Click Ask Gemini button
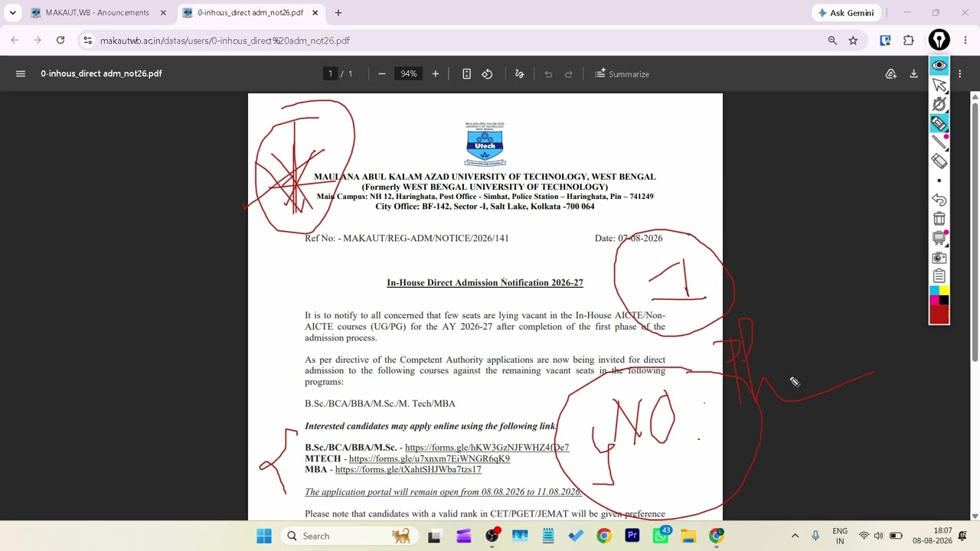The height and width of the screenshot is (551, 980). (846, 13)
